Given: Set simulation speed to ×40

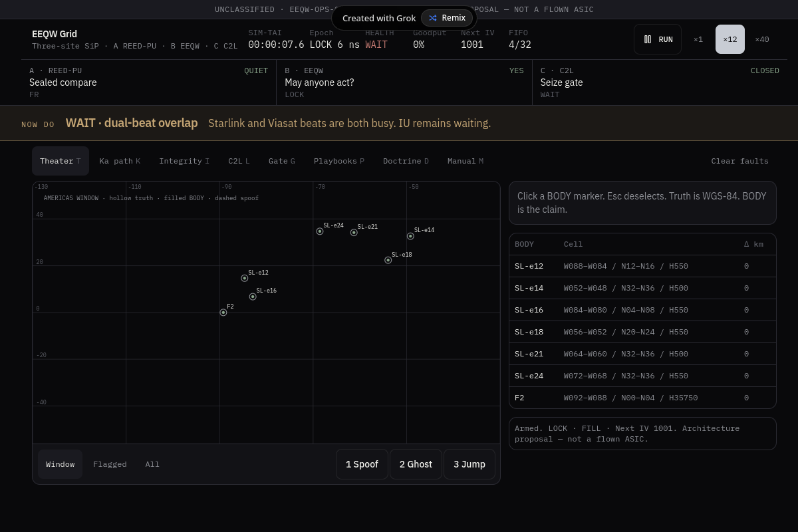Looking at the screenshot, I should pos(762,39).
